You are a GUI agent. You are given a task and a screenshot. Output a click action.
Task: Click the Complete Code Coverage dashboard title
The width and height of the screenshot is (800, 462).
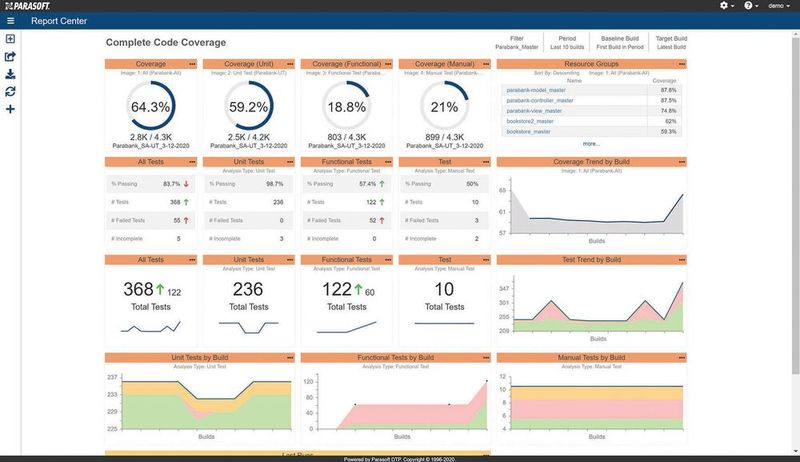166,42
